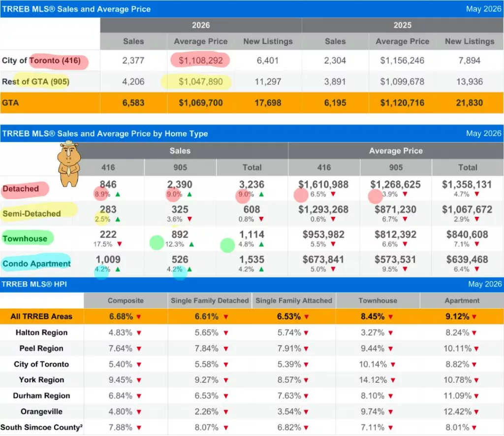Click the 17,698 GTA new listings value
Image resolution: width=504 pixels, height=436 pixels.
point(268,103)
